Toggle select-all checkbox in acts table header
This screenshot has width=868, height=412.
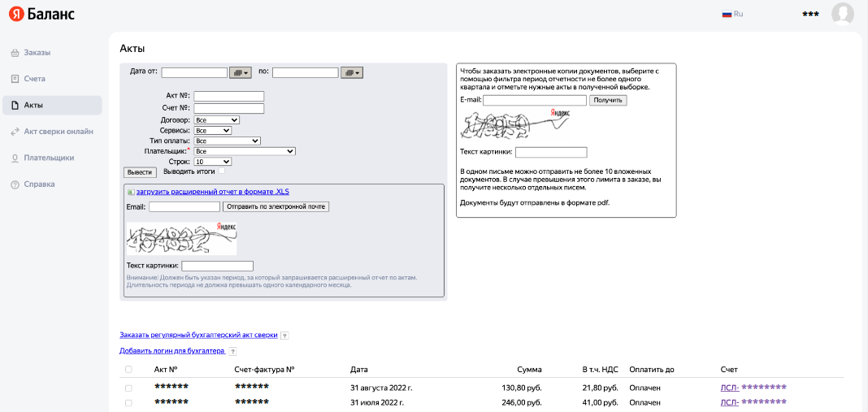point(128,370)
